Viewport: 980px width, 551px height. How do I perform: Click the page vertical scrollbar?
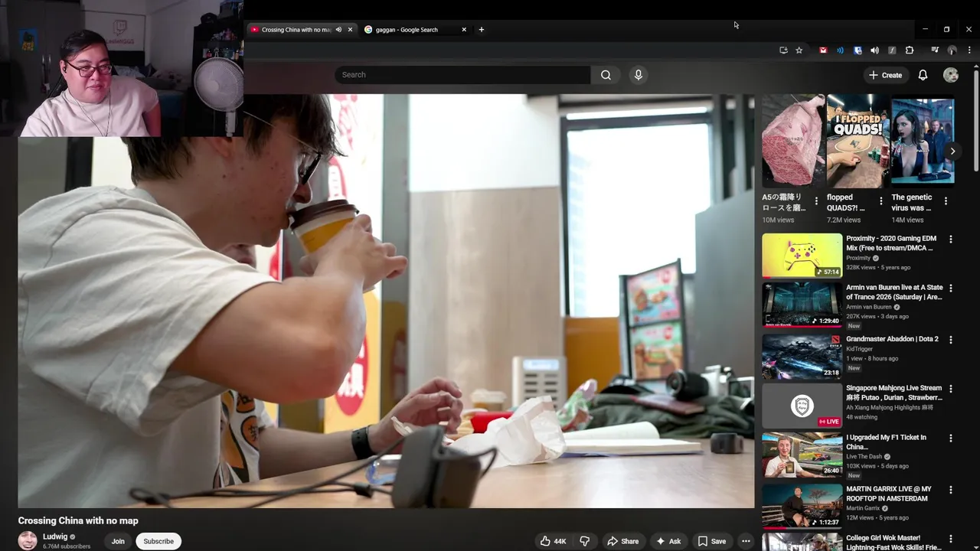[x=976, y=122]
